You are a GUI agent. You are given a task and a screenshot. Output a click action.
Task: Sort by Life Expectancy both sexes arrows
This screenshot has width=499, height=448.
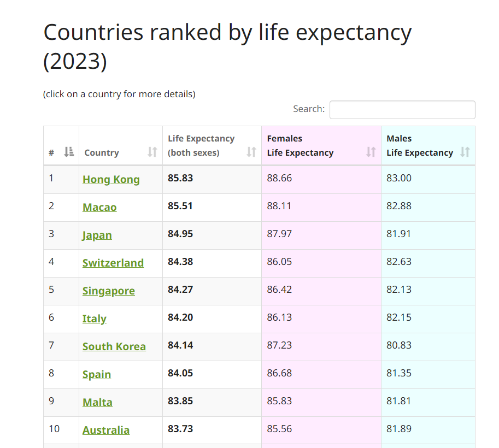tap(251, 152)
